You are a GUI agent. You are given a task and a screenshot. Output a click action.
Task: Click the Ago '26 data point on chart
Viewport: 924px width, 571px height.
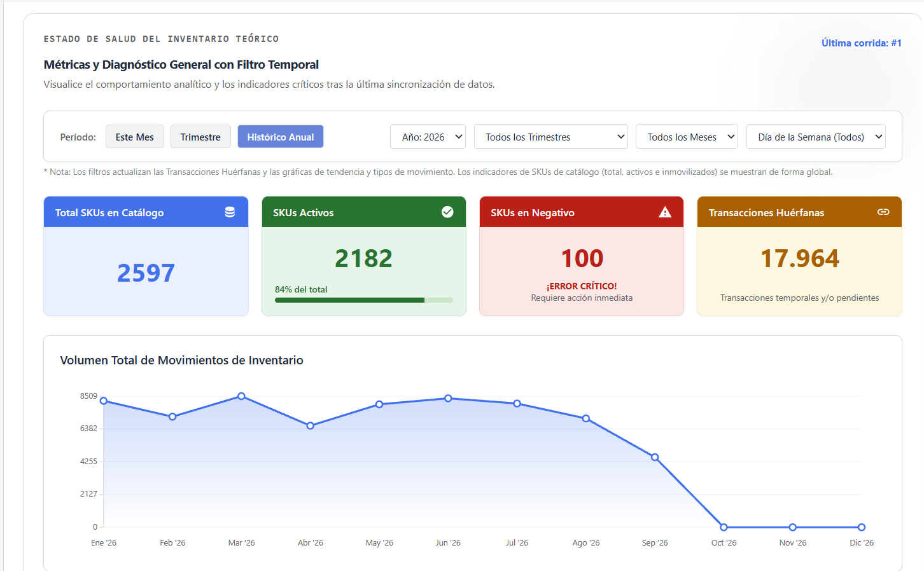coord(586,418)
